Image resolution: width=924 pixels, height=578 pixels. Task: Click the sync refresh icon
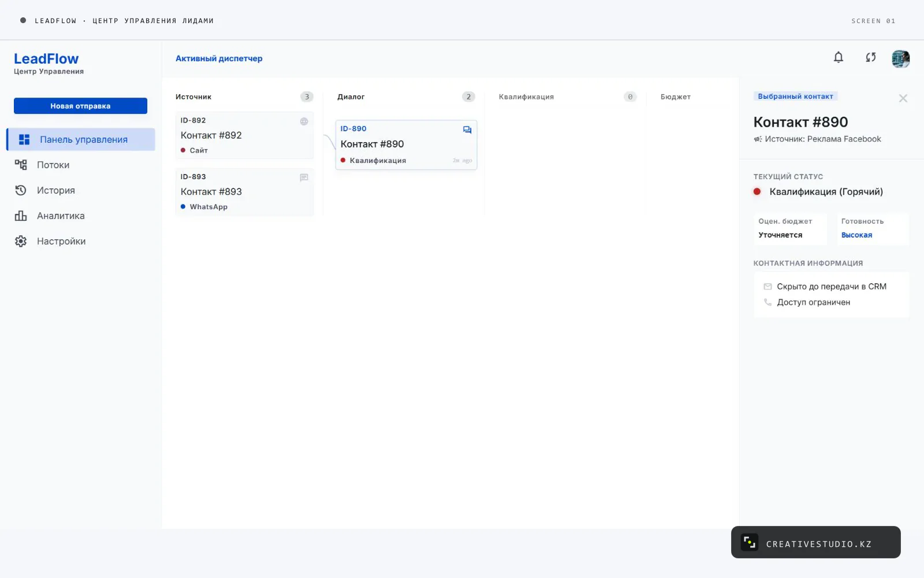pos(871,57)
